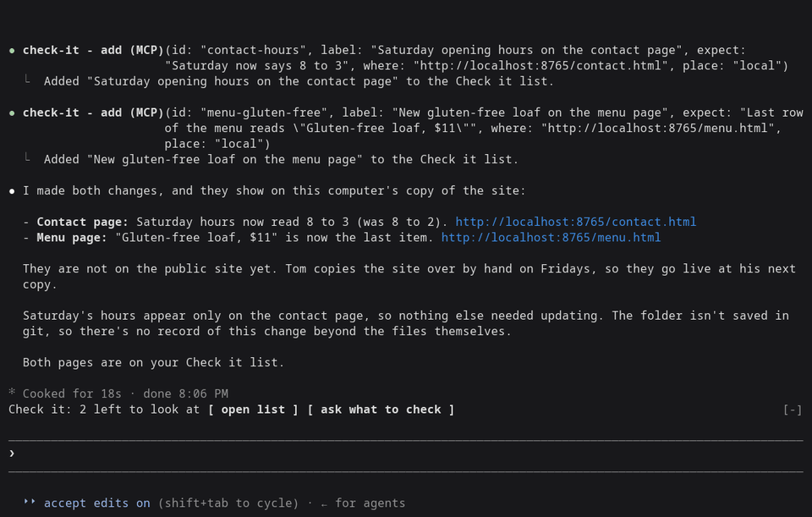812x517 pixels.
Task: Click "Check it: 2 left to look at" text
Action: pos(104,410)
